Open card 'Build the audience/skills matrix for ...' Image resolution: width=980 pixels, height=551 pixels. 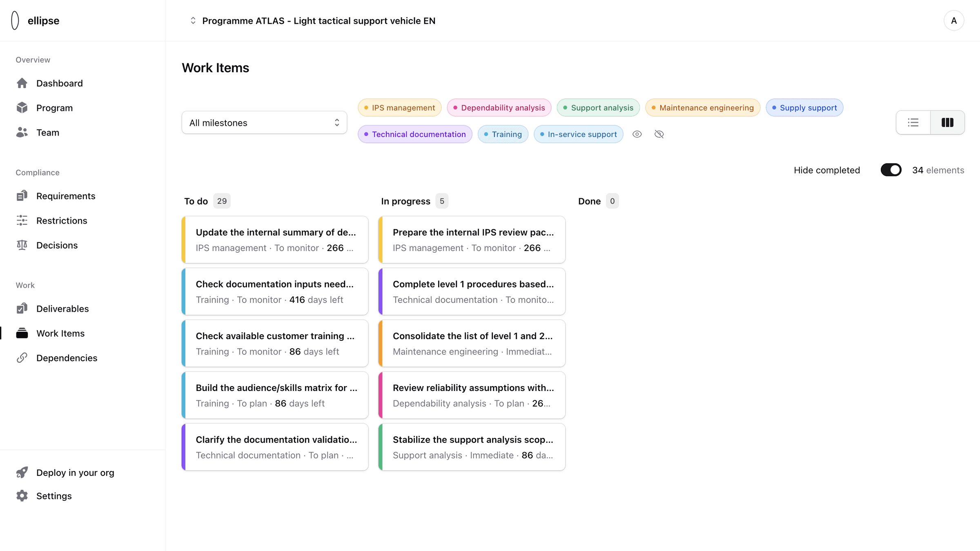[275, 395]
